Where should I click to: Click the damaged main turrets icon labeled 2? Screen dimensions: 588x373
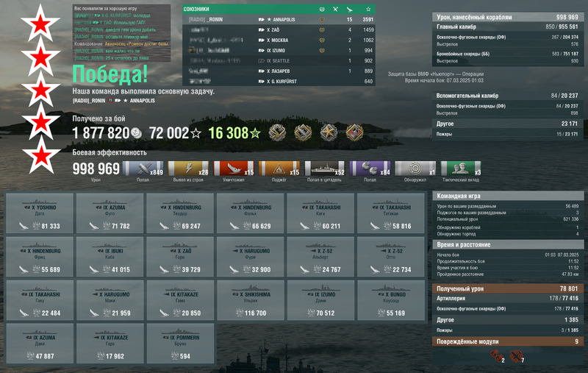pos(498,356)
